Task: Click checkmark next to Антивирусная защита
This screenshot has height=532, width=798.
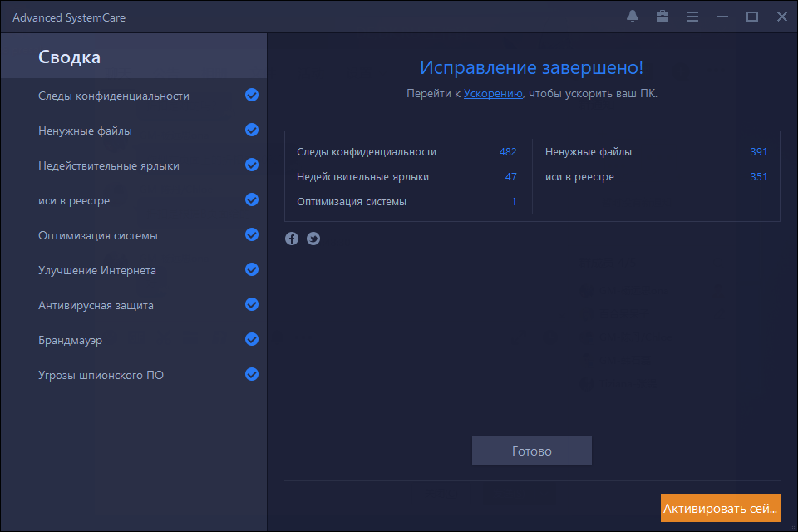Action: coord(252,304)
